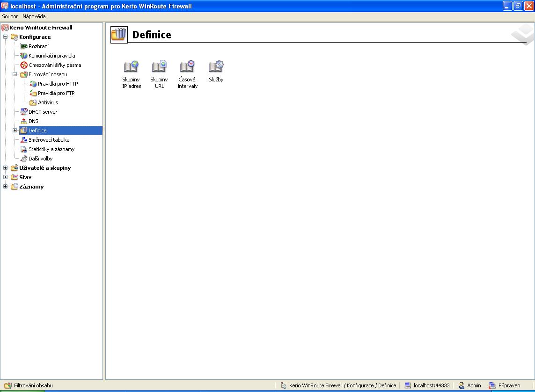Click the localhost:44333 computer icon in status bar
535x392 pixels.
(x=408, y=385)
